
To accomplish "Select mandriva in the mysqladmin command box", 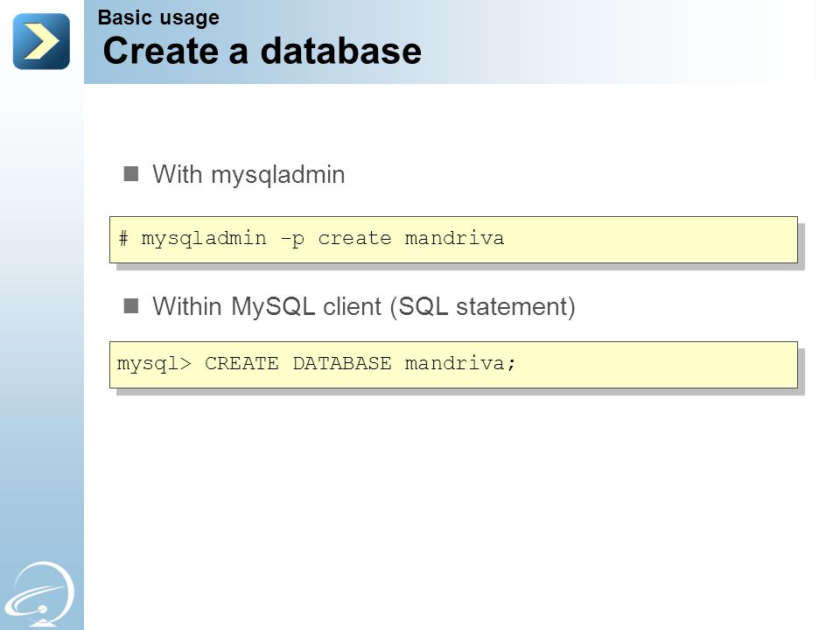I will coord(454,238).
